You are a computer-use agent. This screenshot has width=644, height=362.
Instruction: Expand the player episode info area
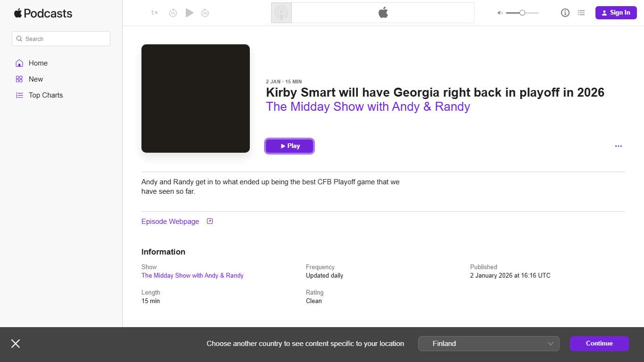coord(372,13)
